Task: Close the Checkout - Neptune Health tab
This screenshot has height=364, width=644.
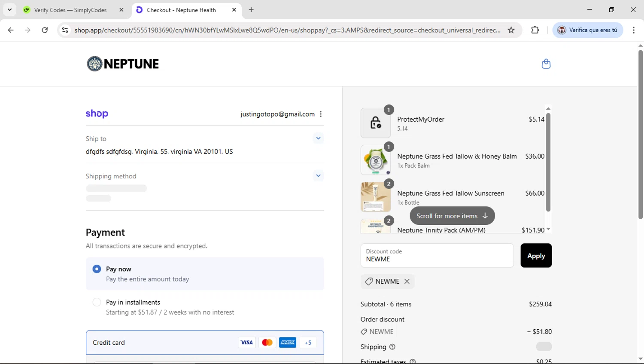Action: (234, 10)
